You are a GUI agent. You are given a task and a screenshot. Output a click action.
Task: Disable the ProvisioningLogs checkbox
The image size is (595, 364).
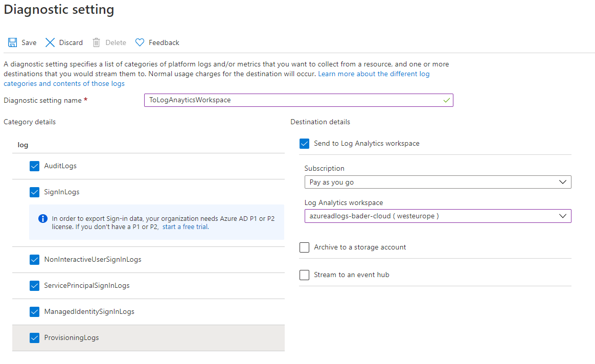[x=34, y=337]
